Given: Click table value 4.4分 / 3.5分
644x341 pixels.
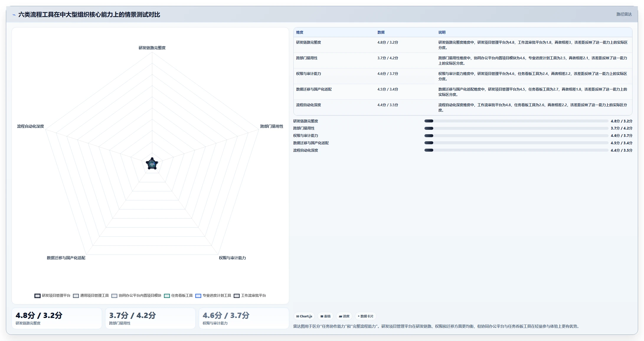Looking at the screenshot, I should tap(388, 105).
